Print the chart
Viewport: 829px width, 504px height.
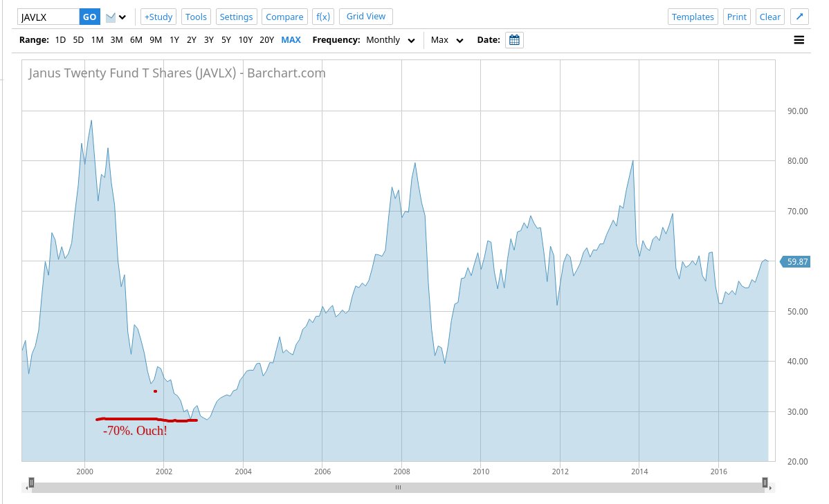[736, 17]
